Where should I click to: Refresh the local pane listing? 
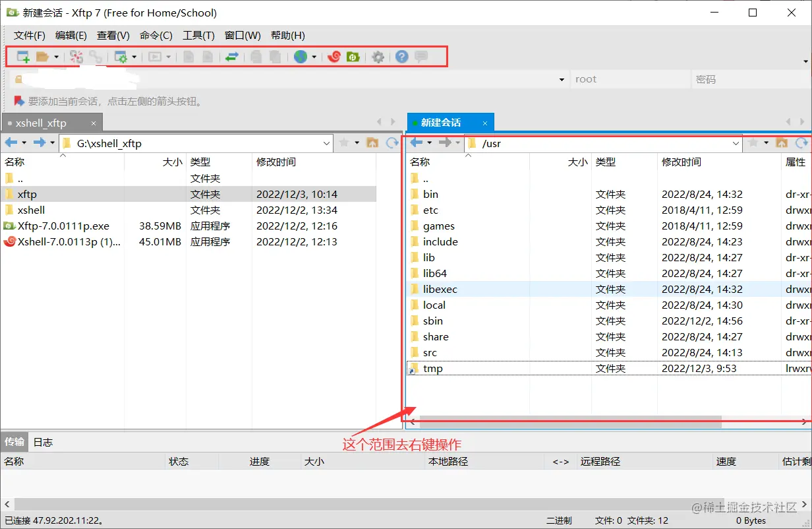[x=392, y=142]
